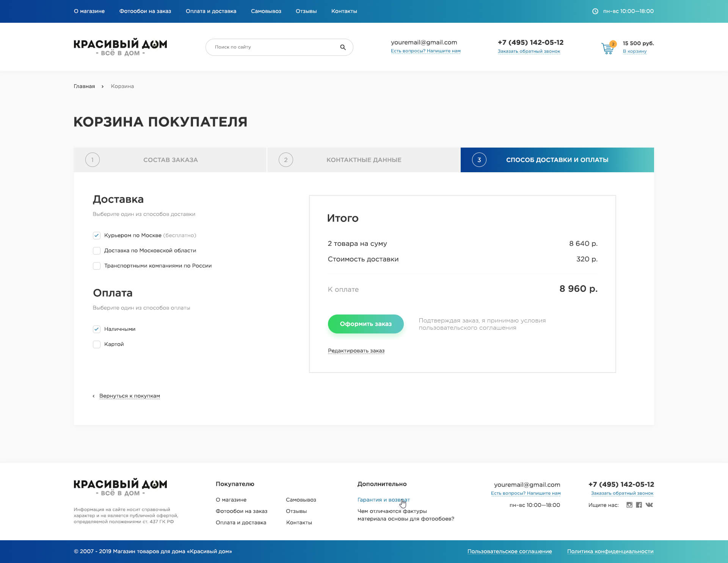Select the Картой payment checkbox
Image resolution: width=728 pixels, height=563 pixels.
pos(97,344)
